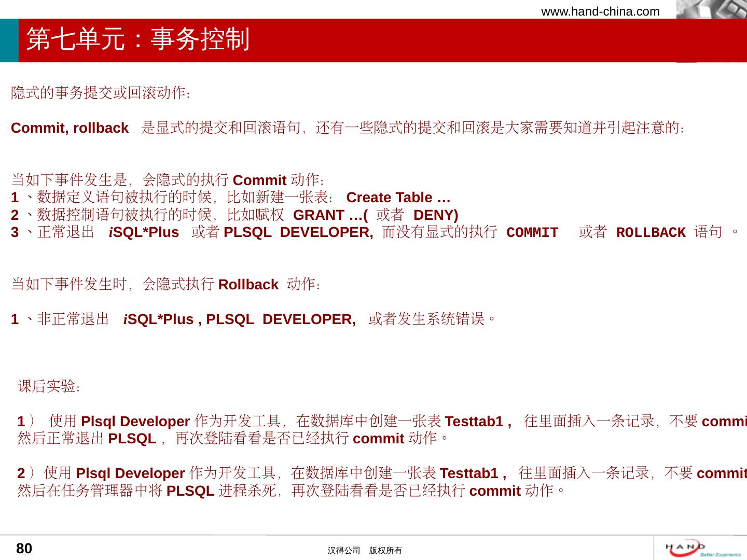Click the line starting with Commit, rollback
Image resolution: width=747 pixels, height=560 pixels.
(348, 128)
